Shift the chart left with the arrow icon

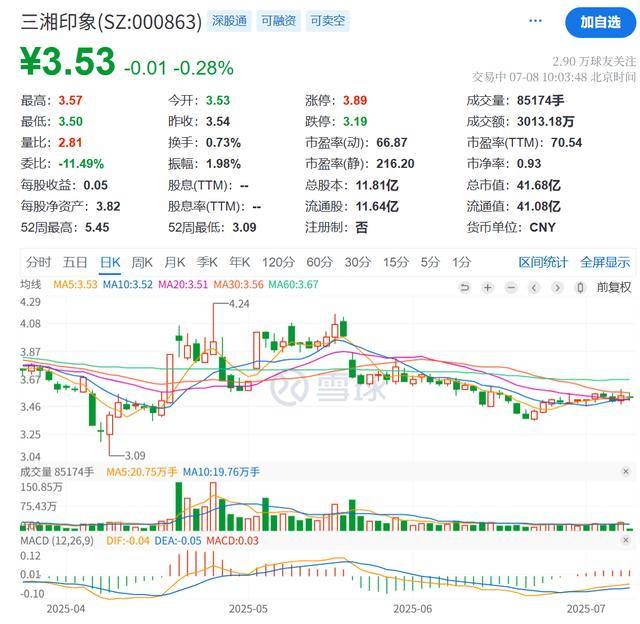[x=534, y=288]
